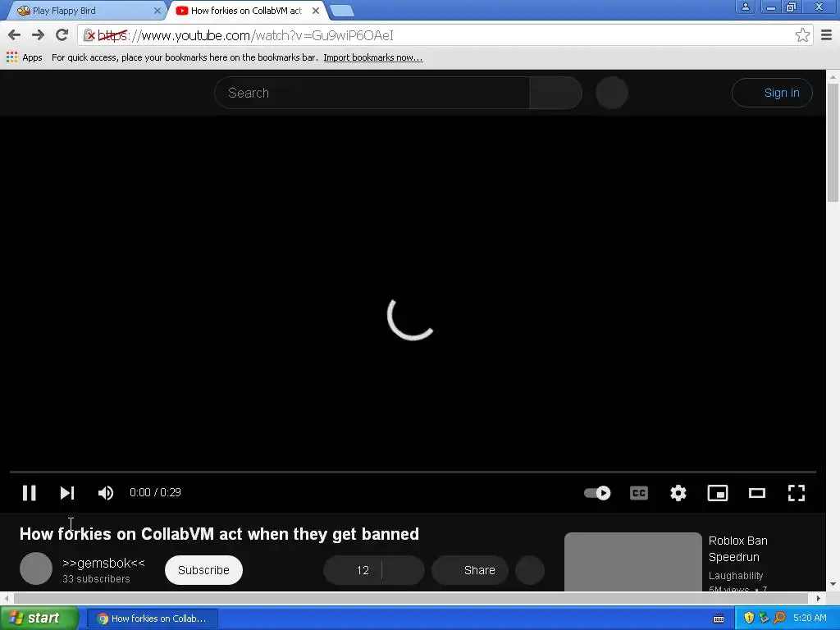Click the 5:20 AM system clock
Viewport: 840px width, 630px height.
tap(810, 619)
